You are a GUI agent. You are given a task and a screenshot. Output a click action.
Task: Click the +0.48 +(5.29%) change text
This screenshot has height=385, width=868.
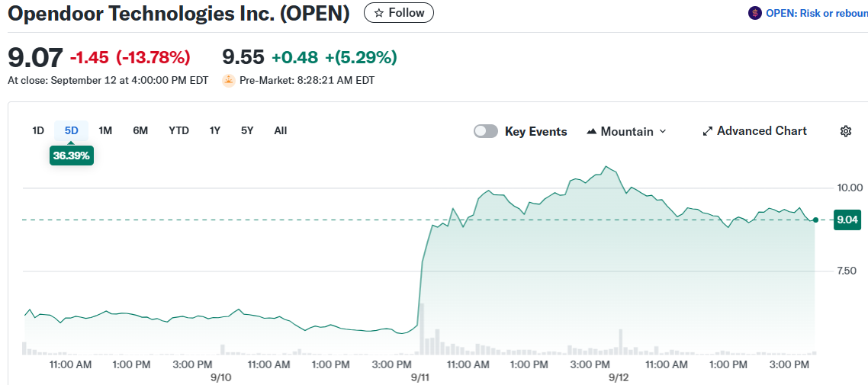click(334, 57)
